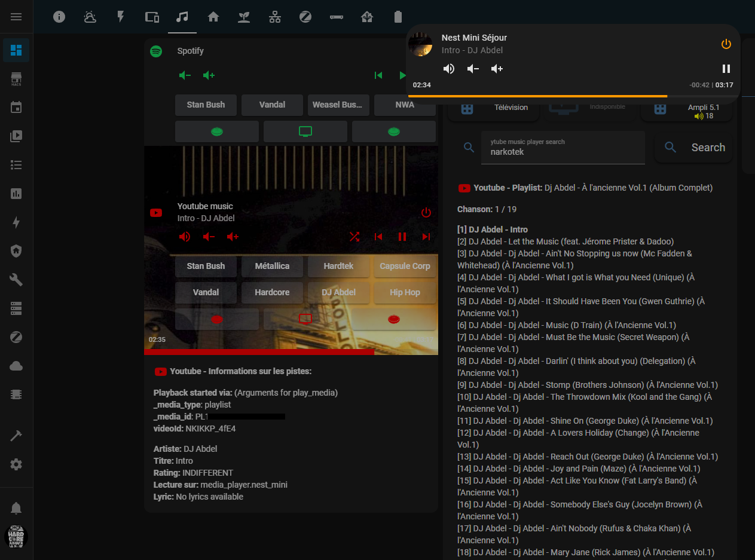Open the calendar icon in the sidebar
Screen dimensions: 755x560
tap(16, 108)
